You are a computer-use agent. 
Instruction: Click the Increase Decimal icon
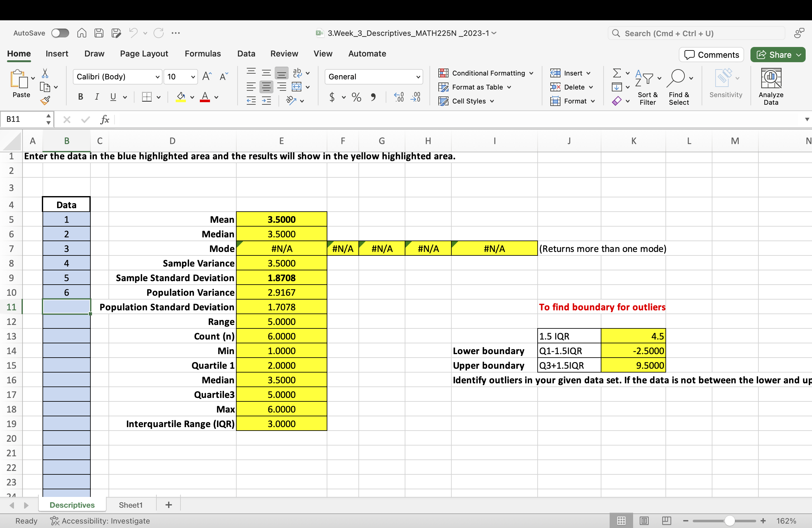coord(399,97)
